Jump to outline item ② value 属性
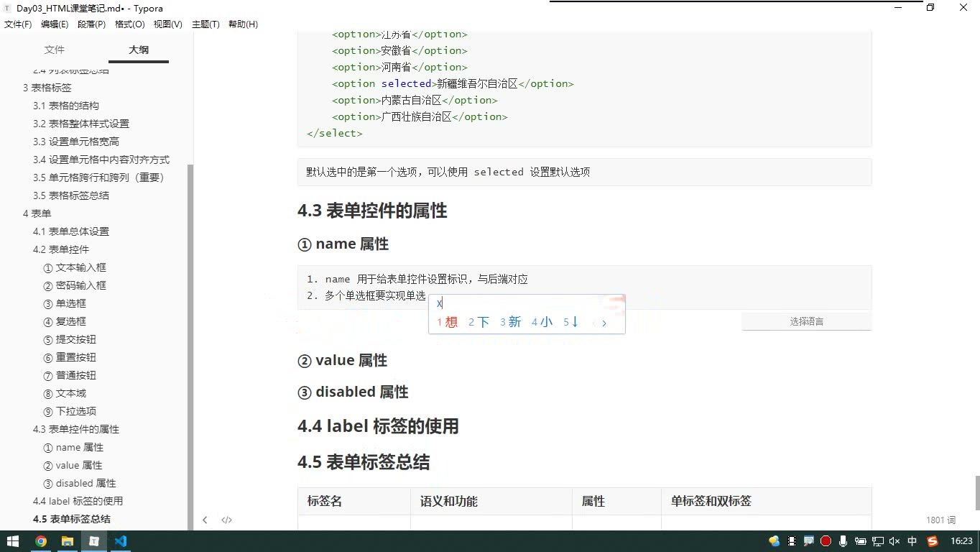The image size is (980, 552). click(73, 465)
